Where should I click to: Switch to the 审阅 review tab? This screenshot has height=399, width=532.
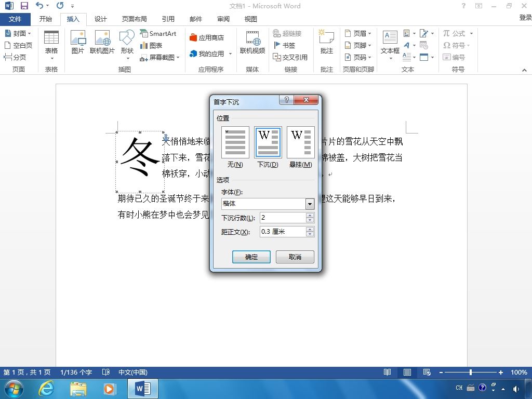(223, 19)
